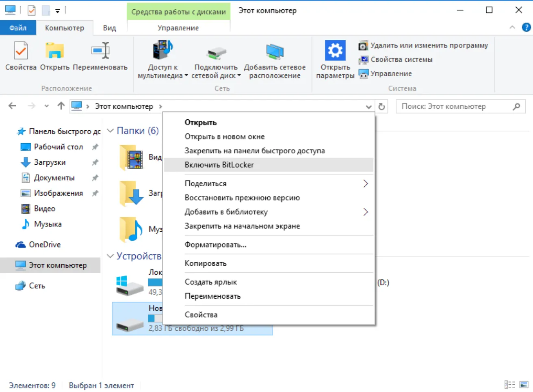Open Свойства системы from ribbon
533x392 pixels.
tap(395, 60)
